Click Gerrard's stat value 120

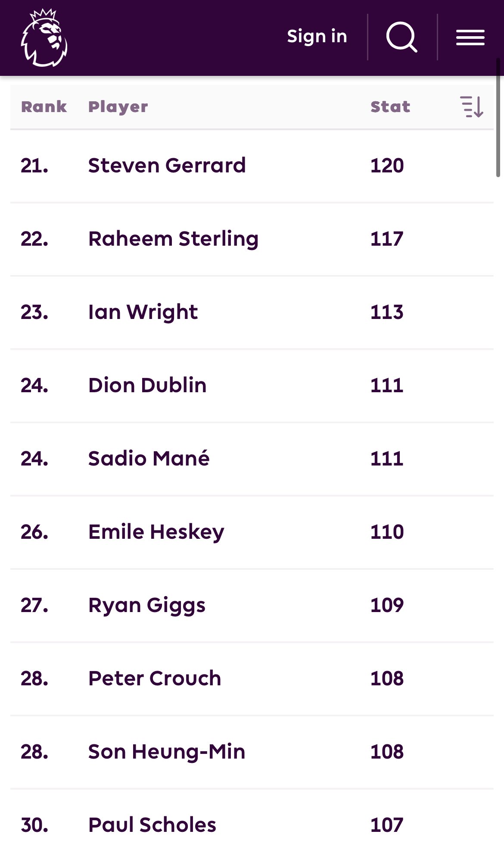coord(387,166)
